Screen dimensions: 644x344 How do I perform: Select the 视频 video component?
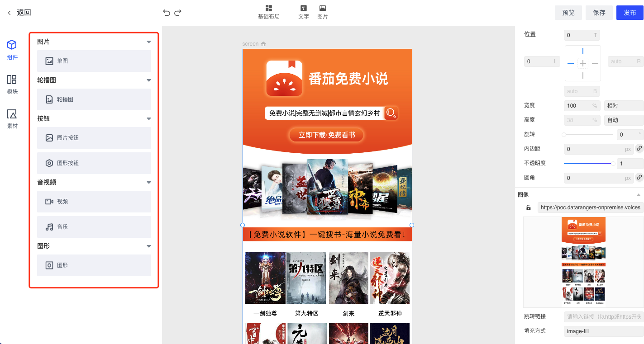94,202
